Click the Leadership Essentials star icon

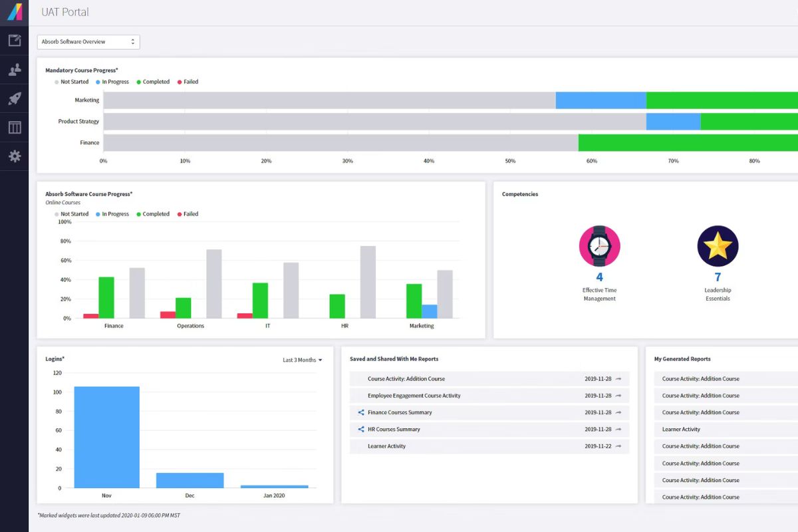pyautogui.click(x=718, y=246)
